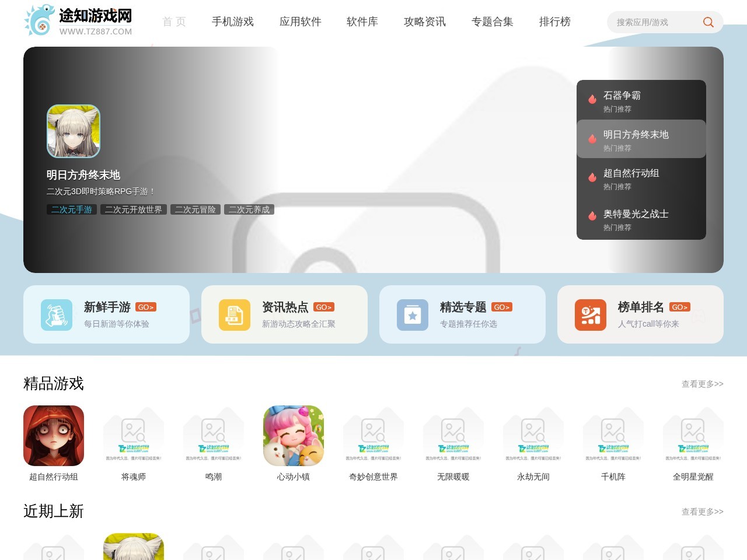The height and width of the screenshot is (560, 747).
Task: Click the 精选专题 star bookmark icon
Action: tap(413, 315)
